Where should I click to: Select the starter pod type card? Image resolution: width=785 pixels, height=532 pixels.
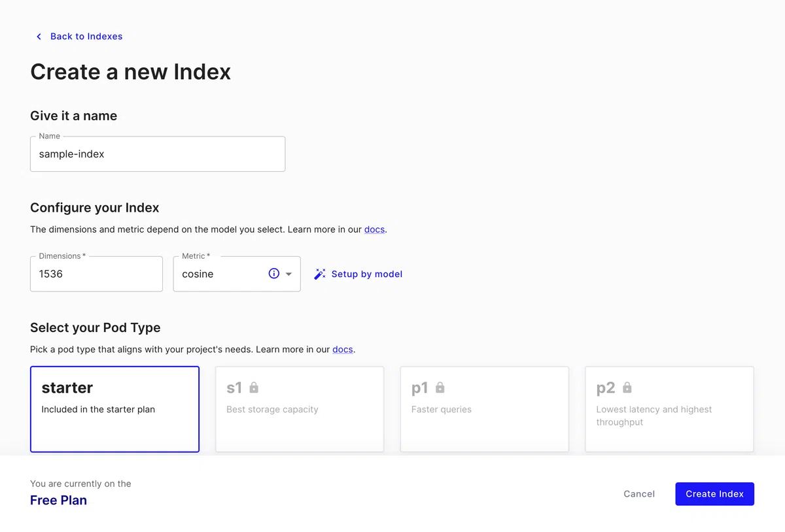[x=114, y=409]
